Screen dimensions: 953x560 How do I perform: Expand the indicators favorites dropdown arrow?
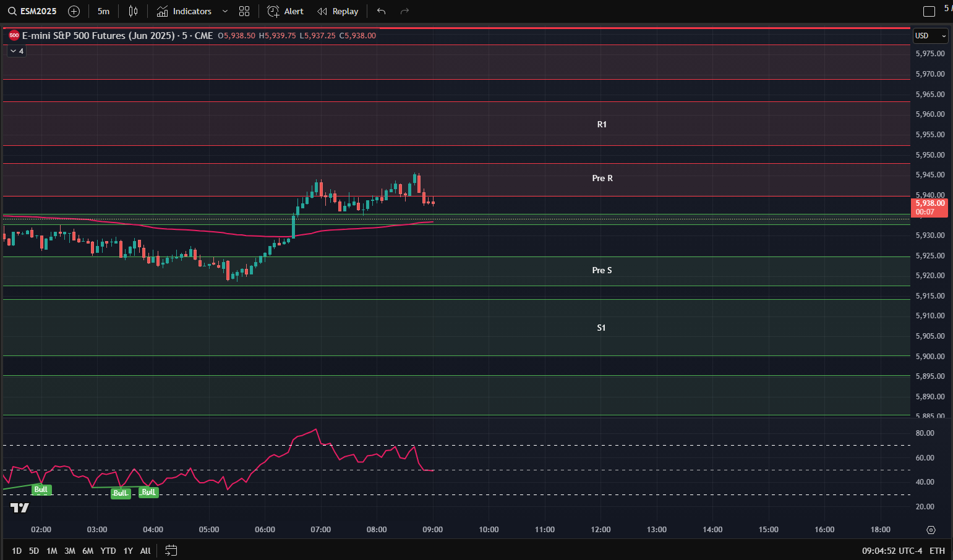pyautogui.click(x=225, y=11)
